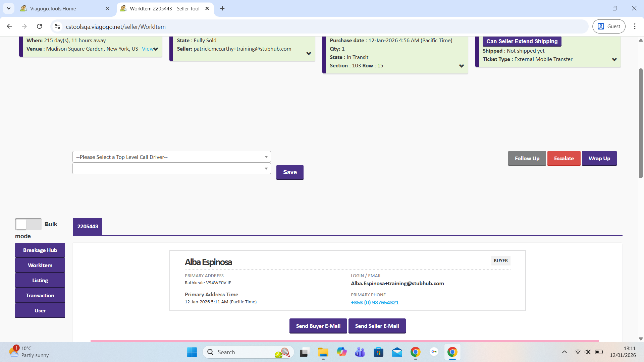Toggle the Bulk mode switch
The image size is (644, 362).
click(28, 224)
